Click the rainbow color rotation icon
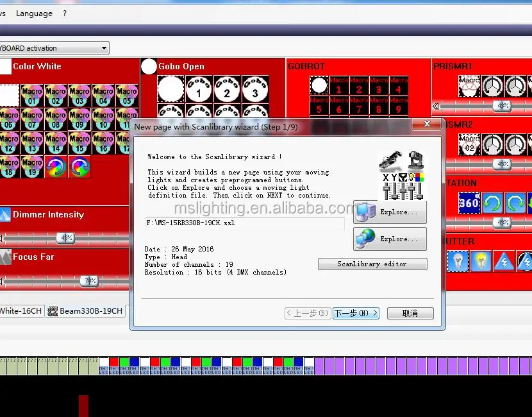Screen dimensions: 532x417 point(56,167)
